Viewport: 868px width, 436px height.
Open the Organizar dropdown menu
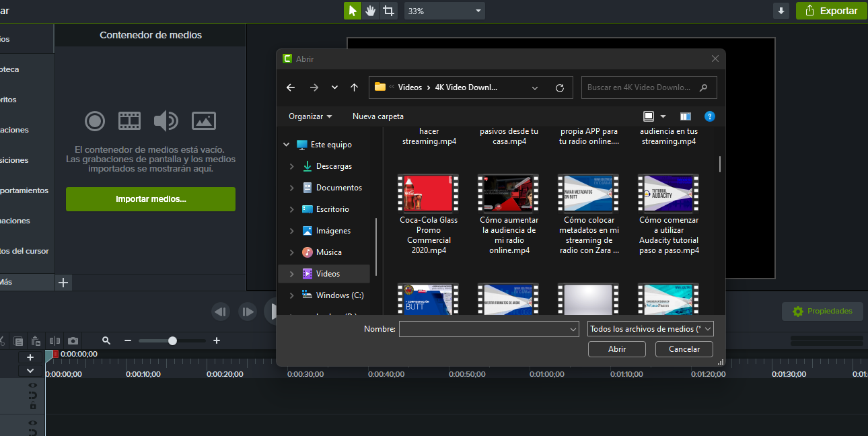click(x=310, y=116)
